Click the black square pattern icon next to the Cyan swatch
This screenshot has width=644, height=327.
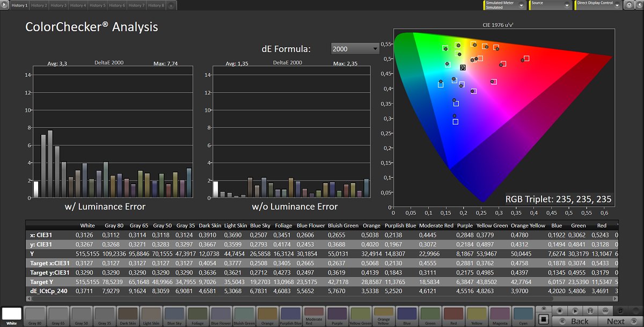[544, 319]
